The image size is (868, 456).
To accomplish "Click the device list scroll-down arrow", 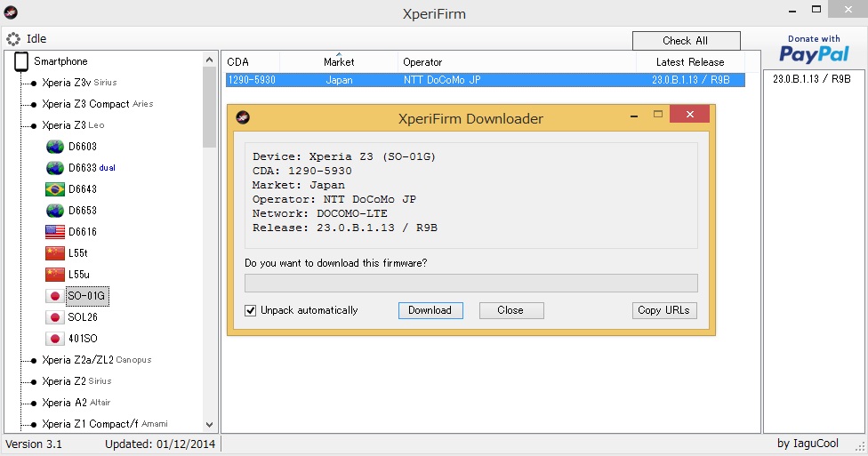I will [x=209, y=425].
